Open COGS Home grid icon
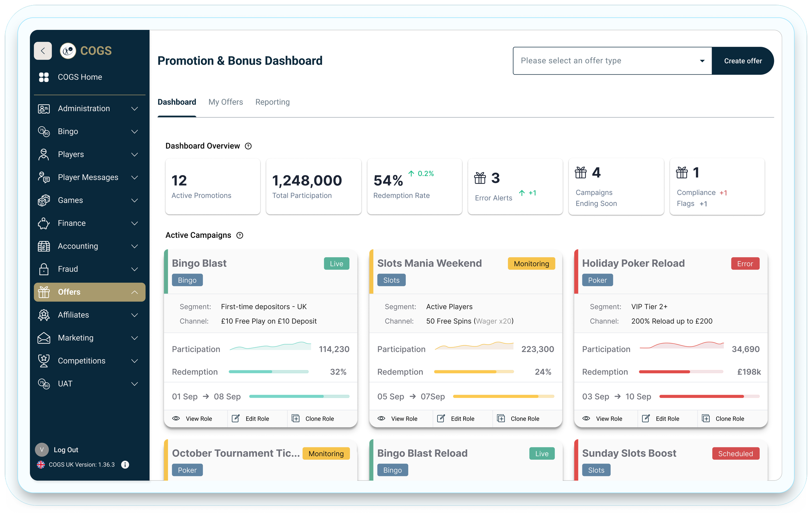Viewport: 812px width, 513px height. point(44,77)
